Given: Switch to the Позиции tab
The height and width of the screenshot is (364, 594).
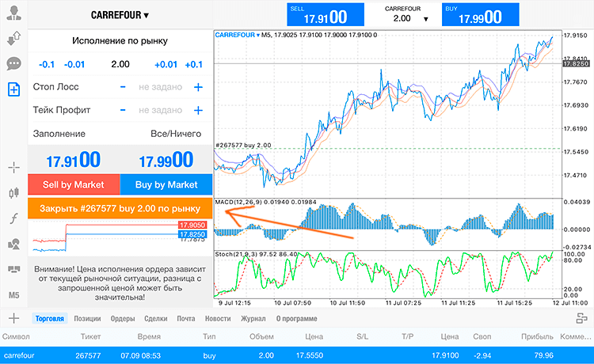Looking at the screenshot, I should click(87, 319).
